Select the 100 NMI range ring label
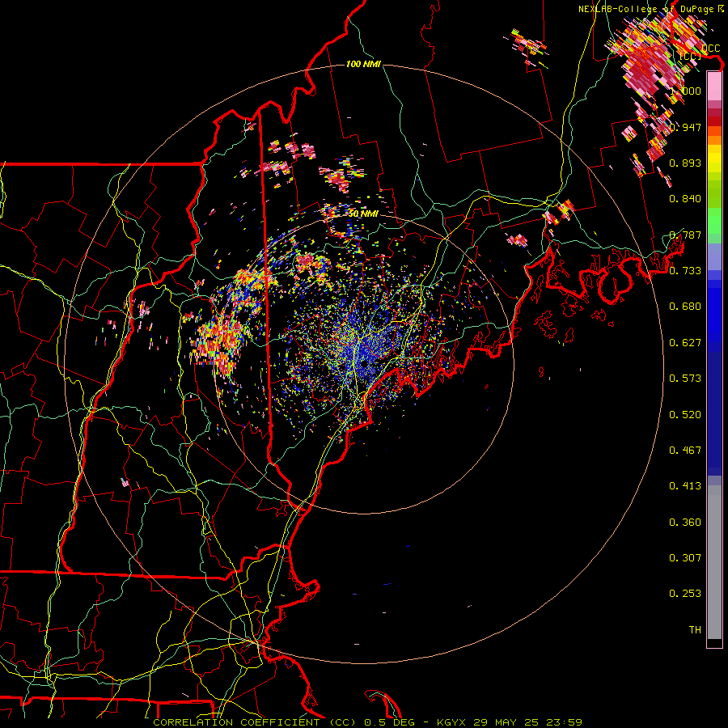This screenshot has width=728, height=728. (x=363, y=64)
